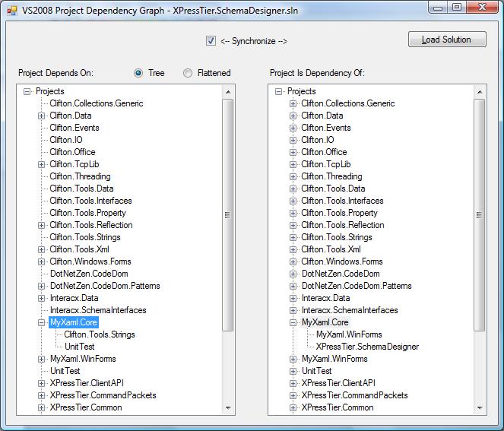The width and height of the screenshot is (504, 431).
Task: Click the application icon in title bar
Action: tap(12, 11)
